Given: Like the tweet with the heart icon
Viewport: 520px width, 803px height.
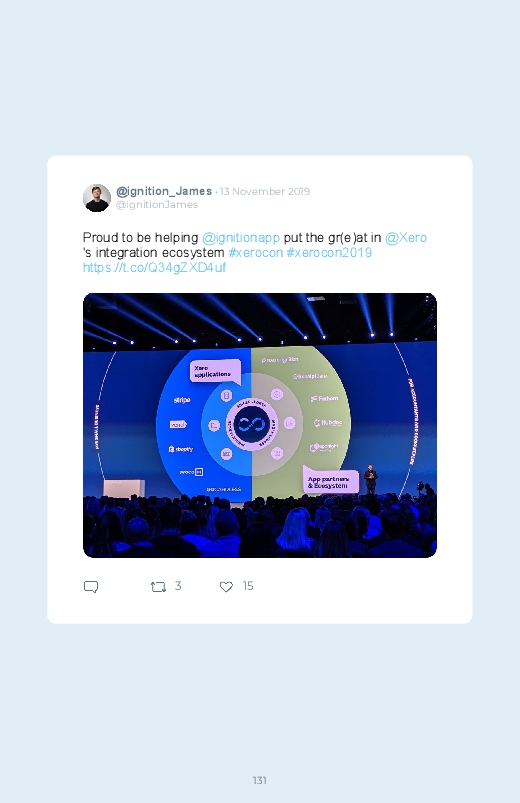Looking at the screenshot, I should [226, 586].
